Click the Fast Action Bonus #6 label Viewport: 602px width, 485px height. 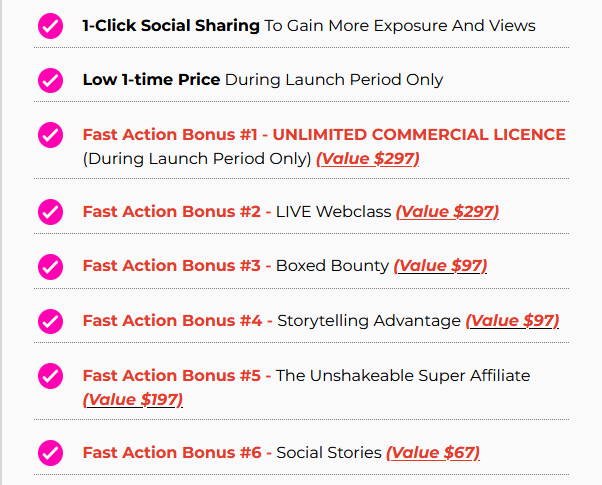pos(172,453)
